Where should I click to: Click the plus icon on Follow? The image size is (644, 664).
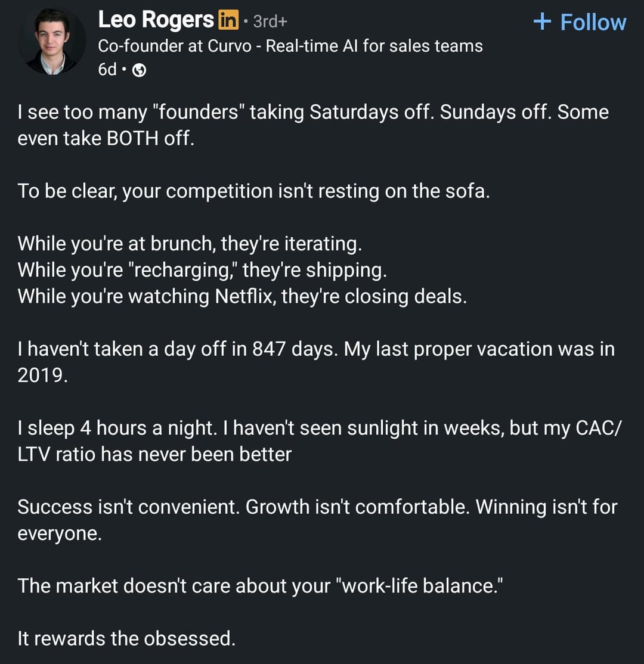(x=542, y=22)
